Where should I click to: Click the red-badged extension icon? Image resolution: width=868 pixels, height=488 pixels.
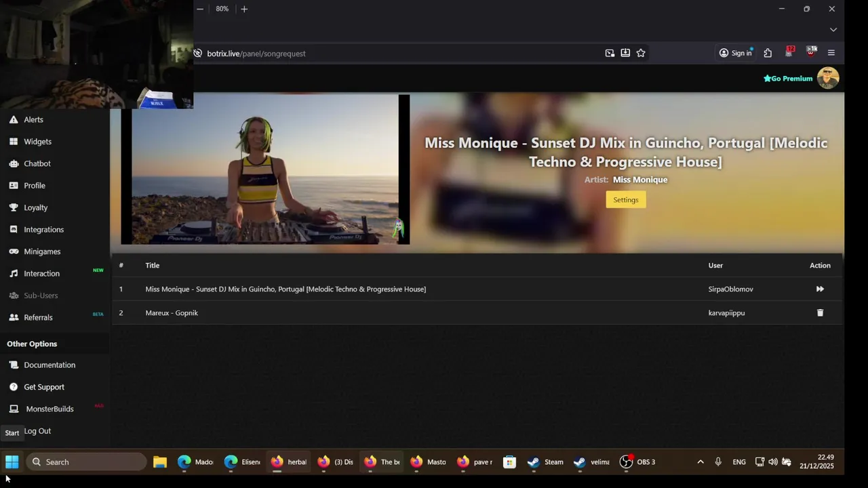point(789,52)
